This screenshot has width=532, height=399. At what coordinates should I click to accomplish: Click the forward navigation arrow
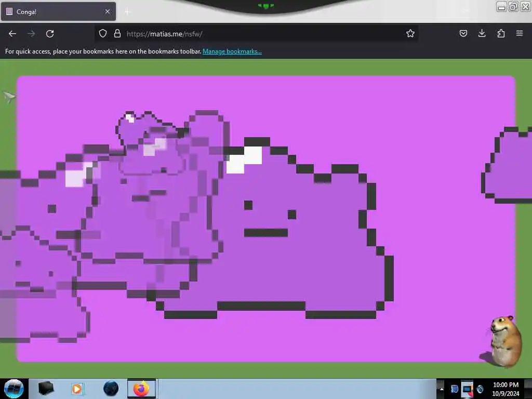[x=31, y=34]
